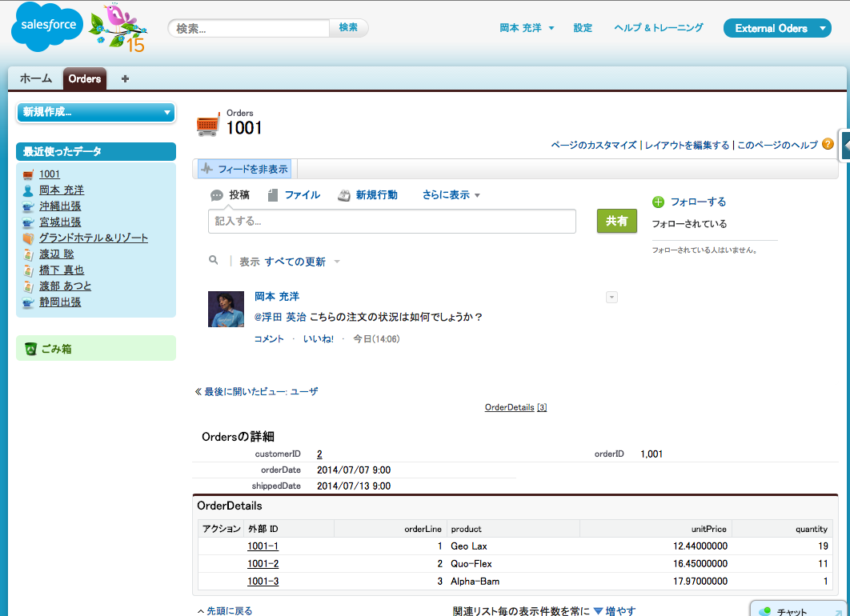
Task: Click the ごみ箱 recycle bin link
Action: coord(56,349)
